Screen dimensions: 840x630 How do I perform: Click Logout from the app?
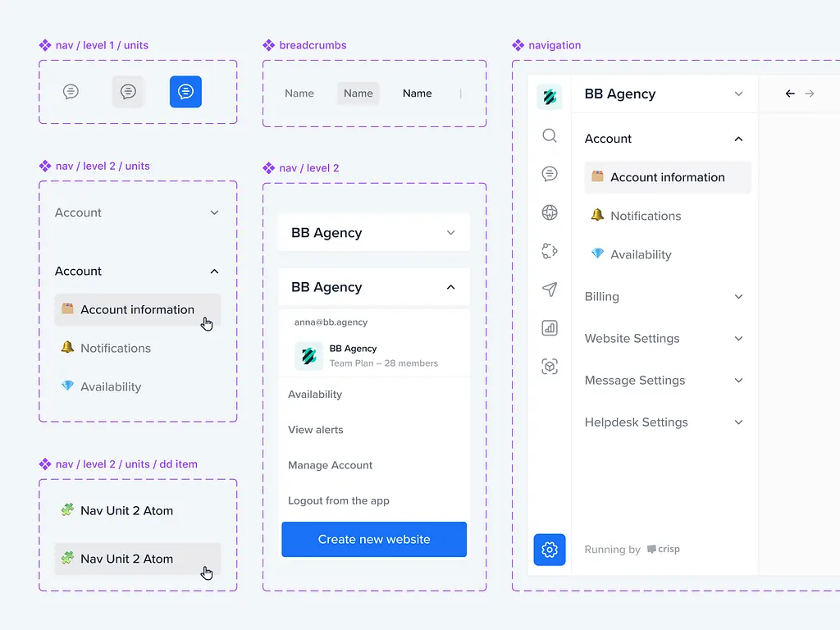pyautogui.click(x=339, y=500)
